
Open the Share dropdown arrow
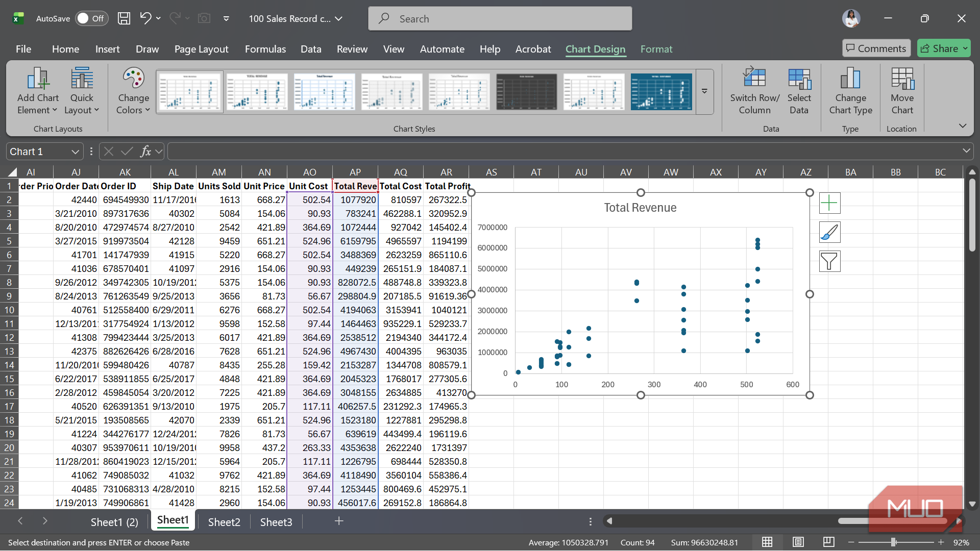(965, 48)
